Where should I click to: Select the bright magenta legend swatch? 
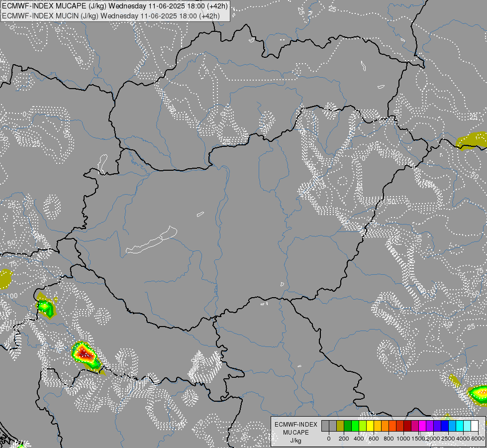click(x=423, y=426)
